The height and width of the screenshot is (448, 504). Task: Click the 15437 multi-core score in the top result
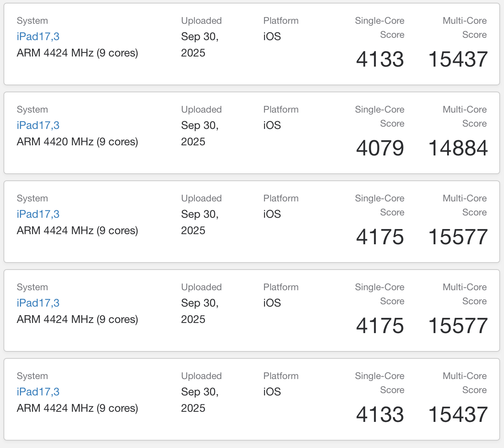458,60
